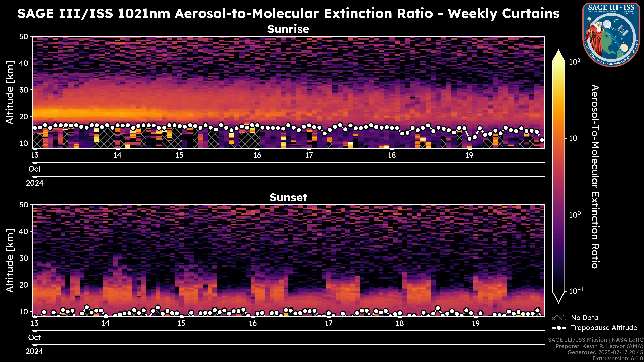Click the 16 date tick on Sunrise axis
The image size is (644, 362).
257,155
